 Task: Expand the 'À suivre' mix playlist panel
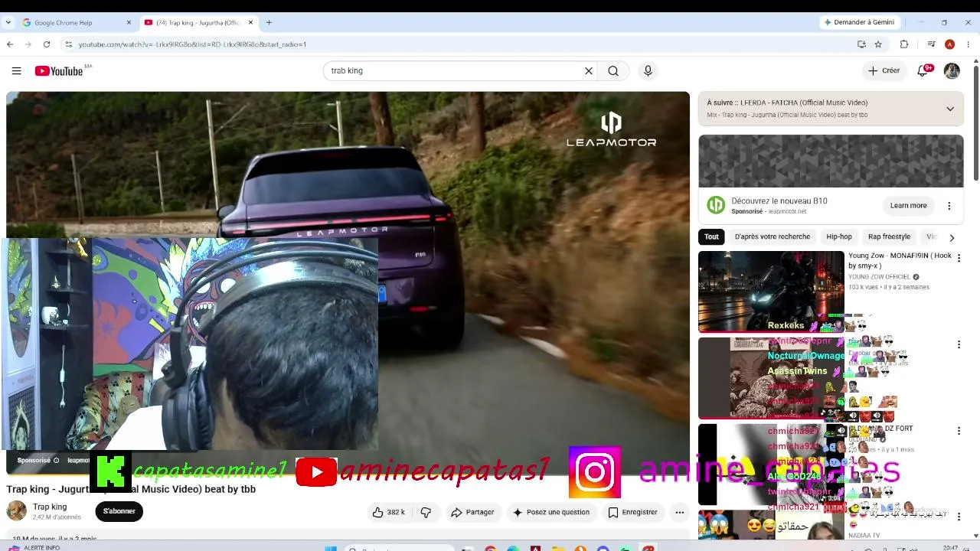tap(950, 109)
